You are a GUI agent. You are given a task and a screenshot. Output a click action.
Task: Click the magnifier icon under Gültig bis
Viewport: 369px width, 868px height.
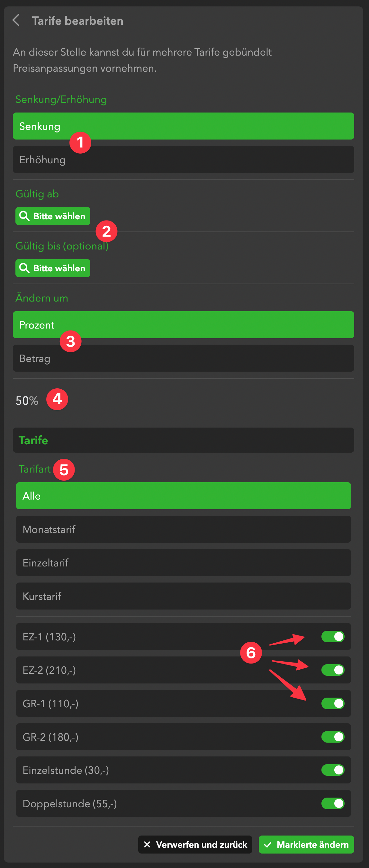(24, 268)
